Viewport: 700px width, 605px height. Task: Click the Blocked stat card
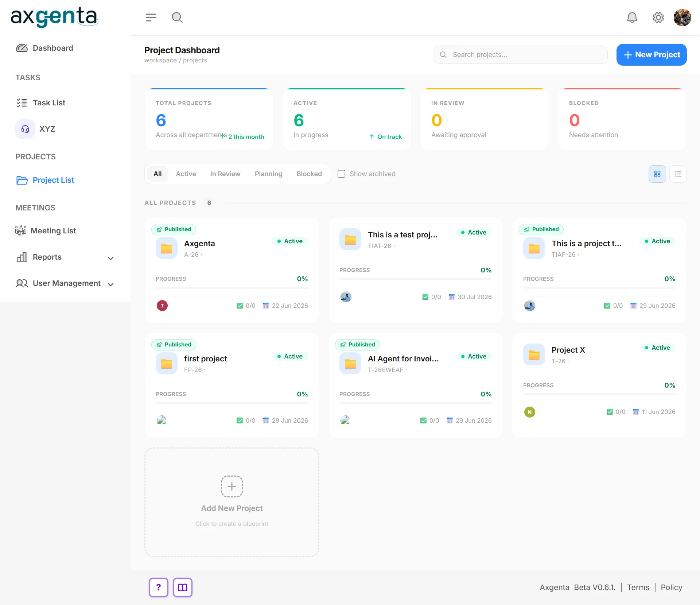tap(622, 119)
